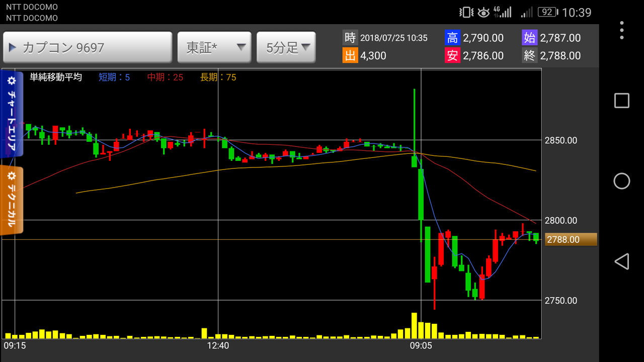Tap the tallest green spike candlestick

click(414, 128)
